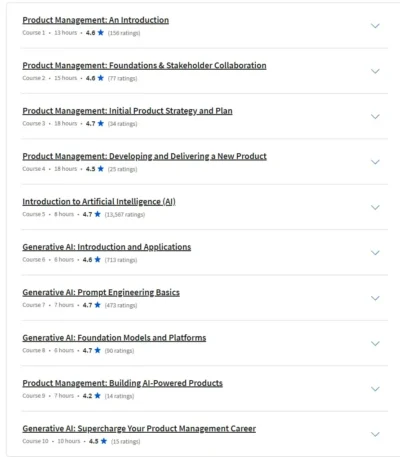Expand Initial Product Strategy and Plan chevron

pos(375,117)
